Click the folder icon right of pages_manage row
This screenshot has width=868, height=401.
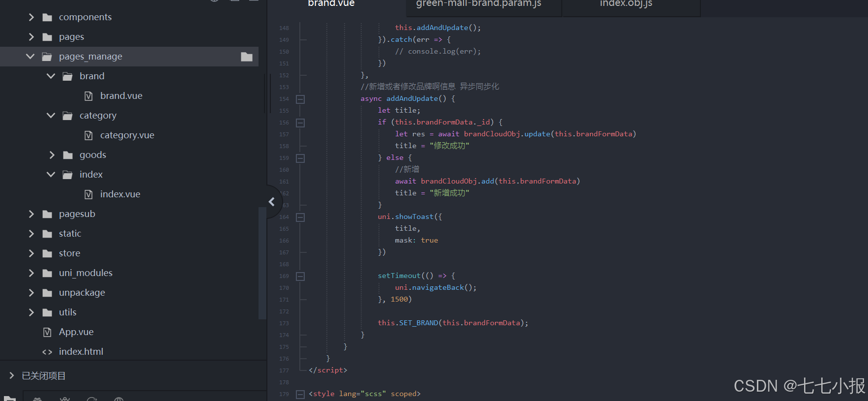click(x=247, y=57)
